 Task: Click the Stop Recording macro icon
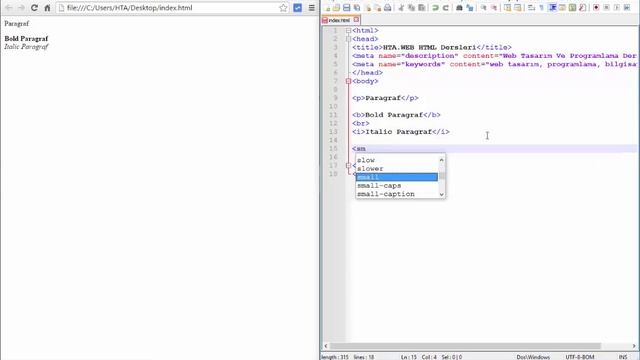(x=607, y=8)
